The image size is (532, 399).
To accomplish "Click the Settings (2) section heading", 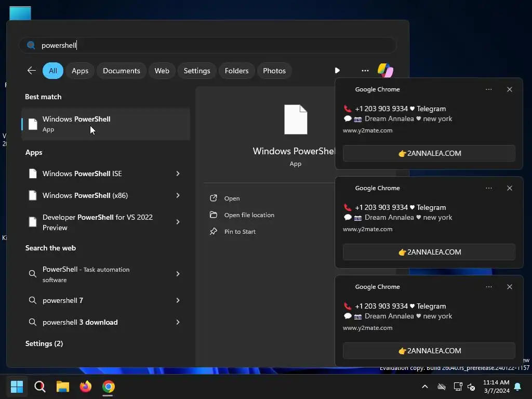I will tap(44, 343).
